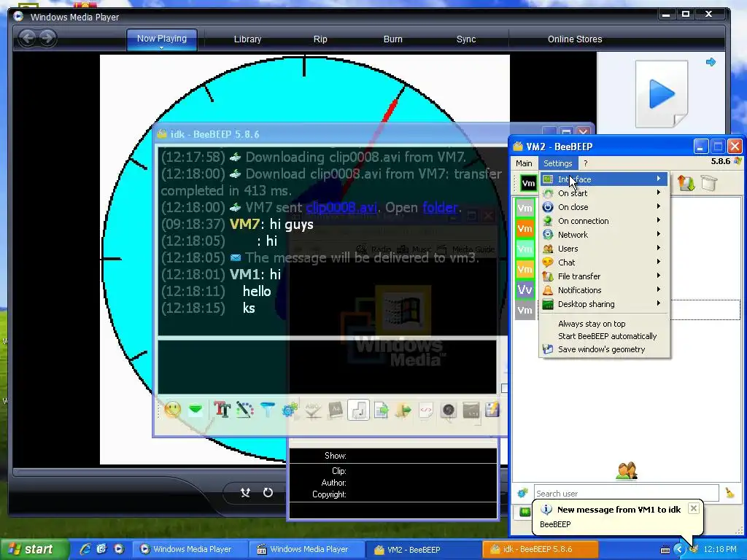This screenshot has width=747, height=560.
Task: Click the blue funnel filter icon in chat toolbar
Action: (267, 410)
